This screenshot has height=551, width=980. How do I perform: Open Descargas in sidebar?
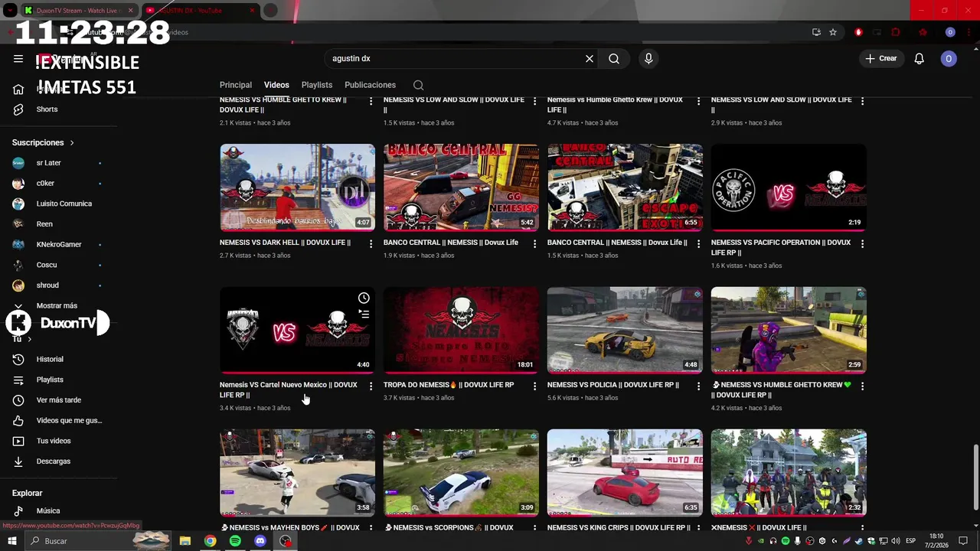pyautogui.click(x=54, y=461)
